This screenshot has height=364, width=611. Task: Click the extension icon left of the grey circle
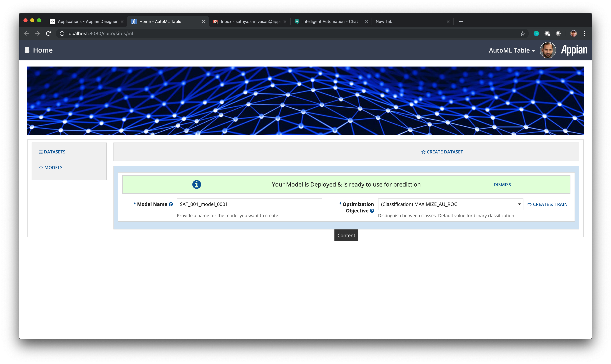click(547, 34)
